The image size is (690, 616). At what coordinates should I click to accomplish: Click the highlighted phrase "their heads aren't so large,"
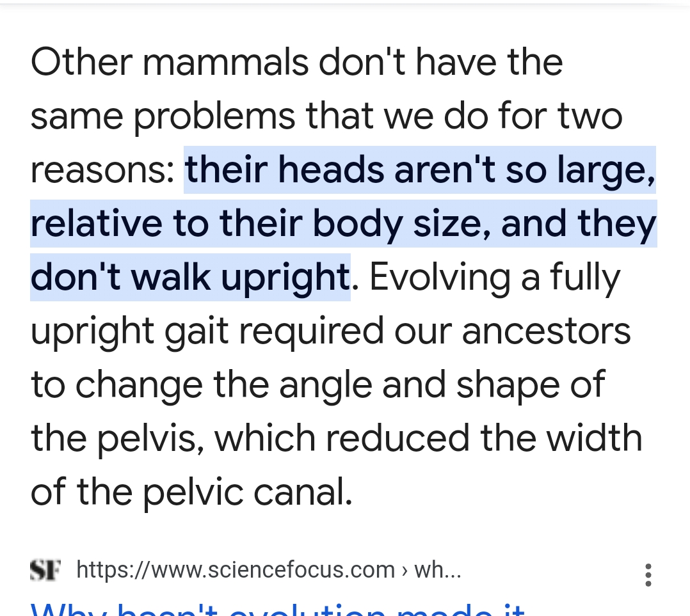(419, 170)
